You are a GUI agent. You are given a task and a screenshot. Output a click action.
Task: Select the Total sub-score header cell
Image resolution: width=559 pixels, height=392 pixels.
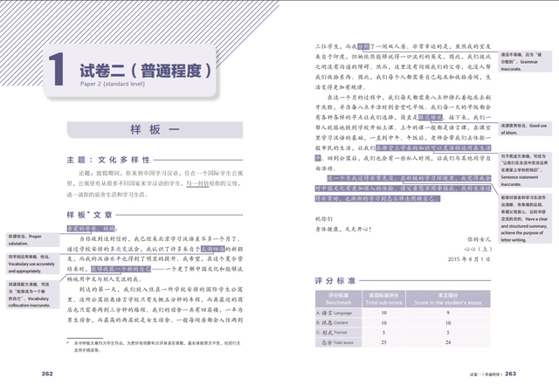point(383,299)
